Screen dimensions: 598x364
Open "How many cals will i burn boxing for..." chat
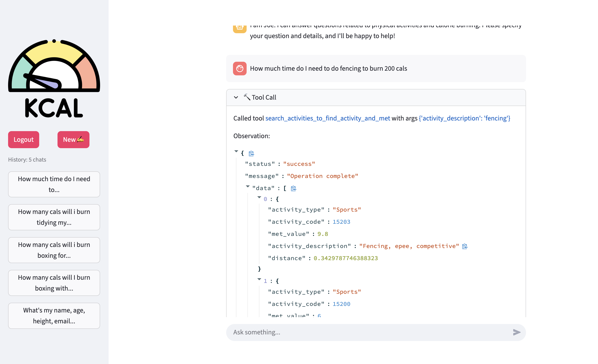[54, 250]
